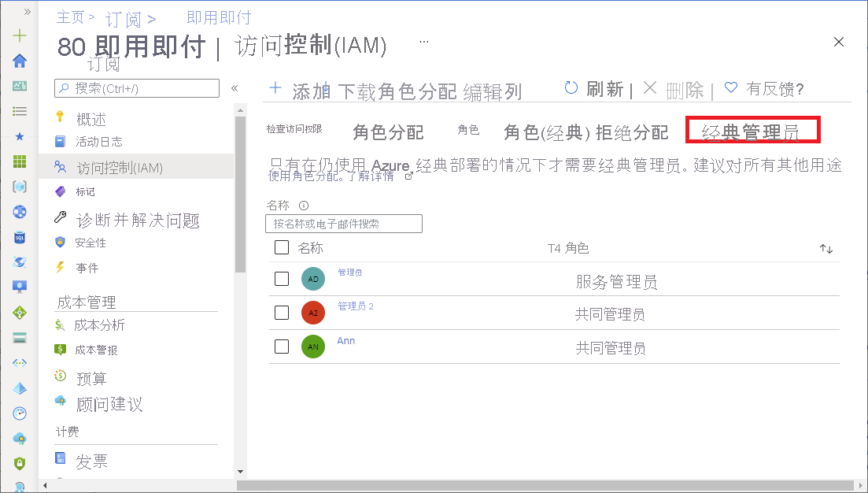Switch to 经典管理员 tab

click(752, 130)
